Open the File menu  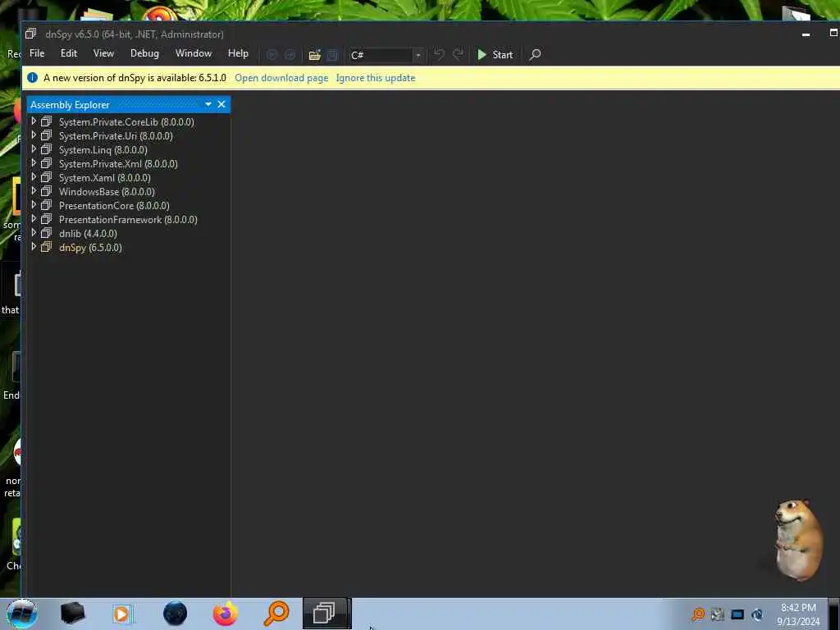click(37, 53)
